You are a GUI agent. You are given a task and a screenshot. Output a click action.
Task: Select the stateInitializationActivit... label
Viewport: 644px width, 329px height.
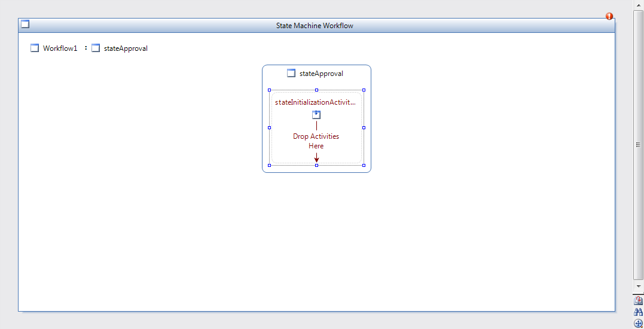(316, 102)
